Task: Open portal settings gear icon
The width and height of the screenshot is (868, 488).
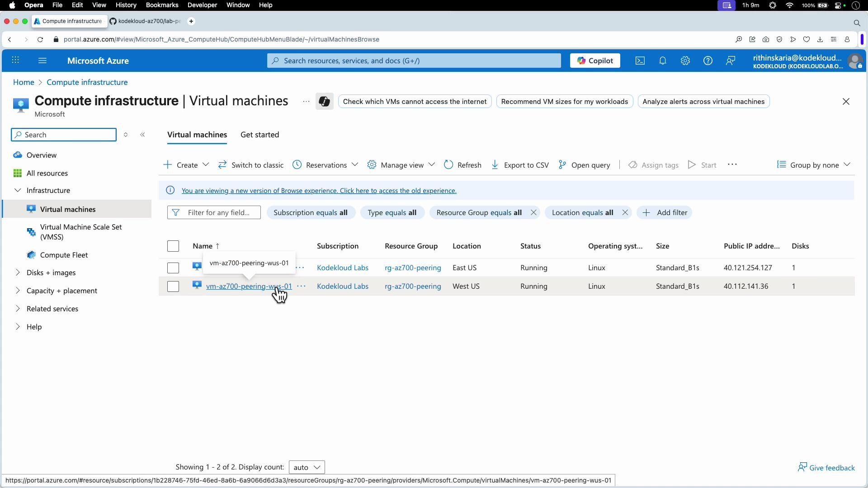Action: click(x=685, y=61)
